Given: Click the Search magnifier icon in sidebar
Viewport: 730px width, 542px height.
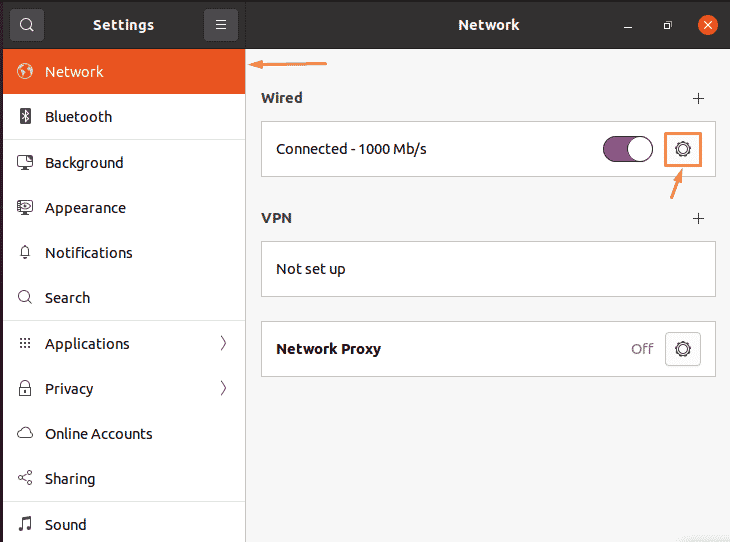Looking at the screenshot, I should pos(25,297).
